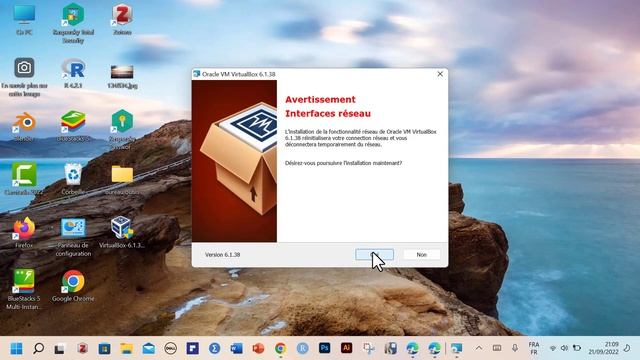Open the R 4.2.1 desktop shortcut
This screenshot has width=640, height=360.
coord(73,74)
